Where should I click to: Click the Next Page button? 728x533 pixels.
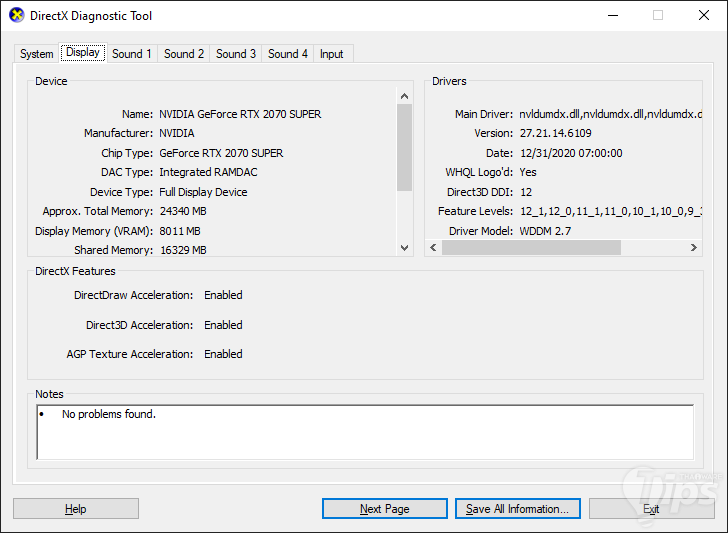(x=384, y=509)
